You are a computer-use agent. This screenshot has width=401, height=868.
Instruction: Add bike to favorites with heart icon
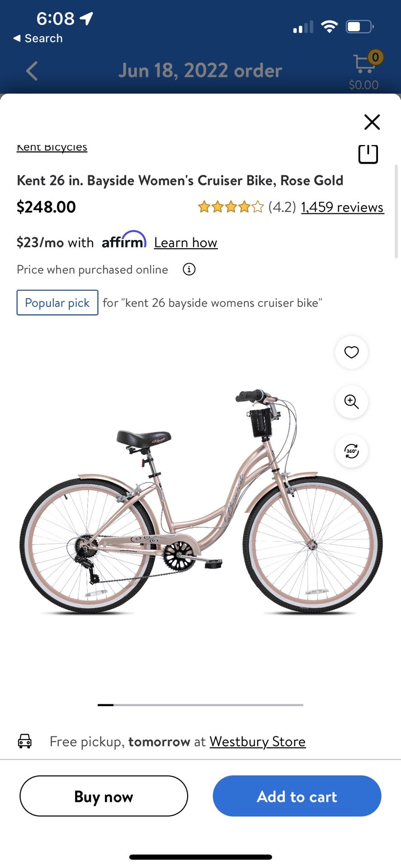click(351, 352)
